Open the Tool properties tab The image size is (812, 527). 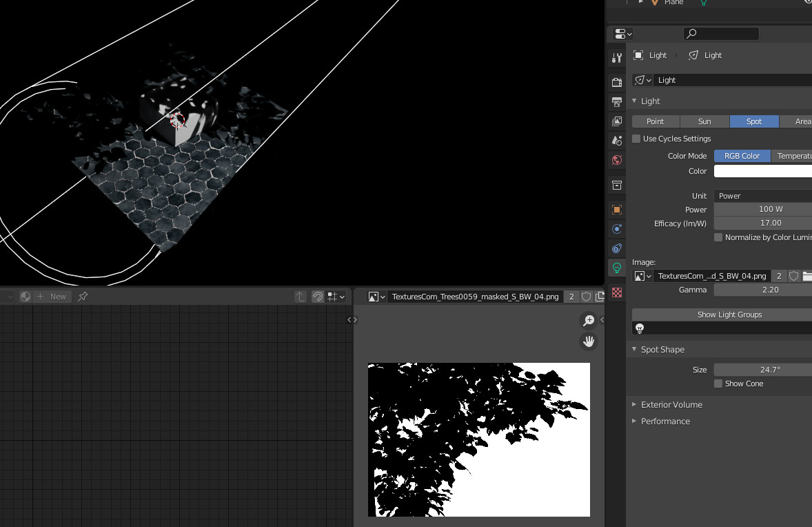coord(617,59)
